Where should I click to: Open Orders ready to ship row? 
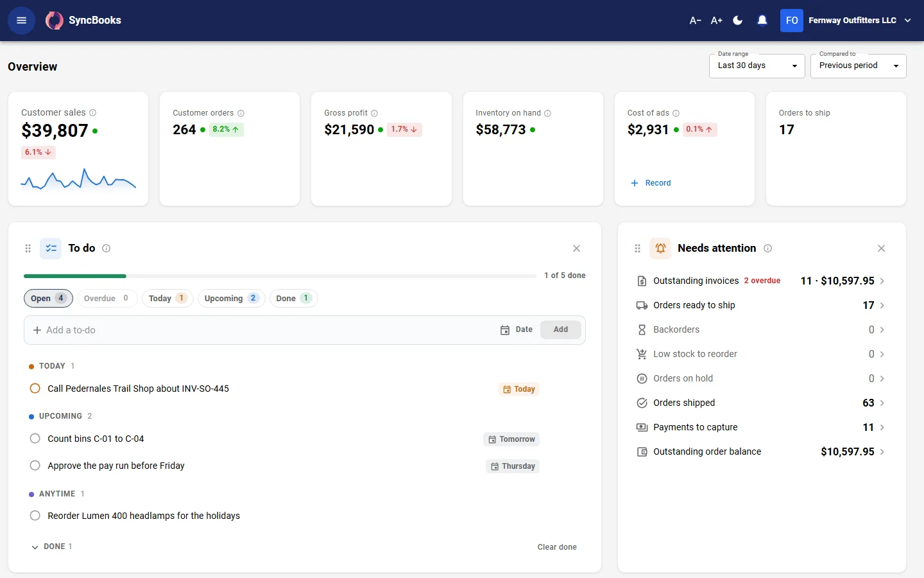pos(760,306)
